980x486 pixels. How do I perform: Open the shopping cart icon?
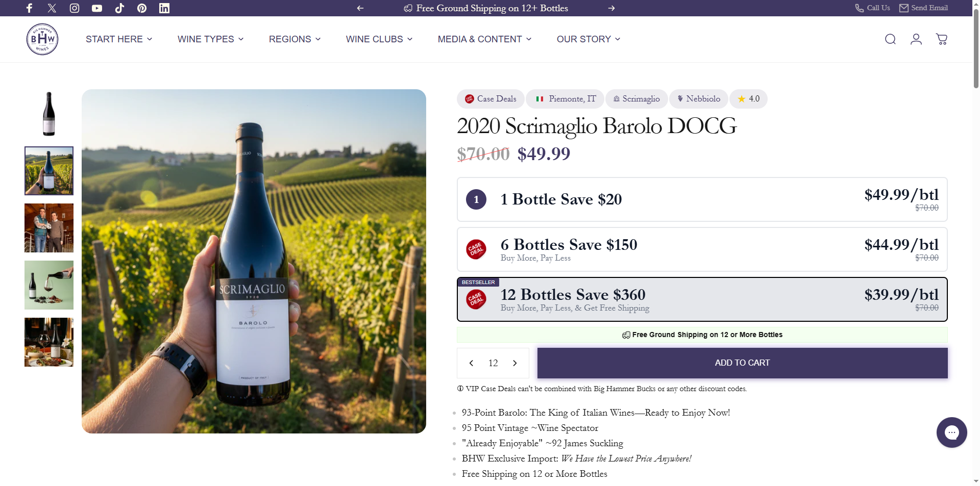pos(942,39)
